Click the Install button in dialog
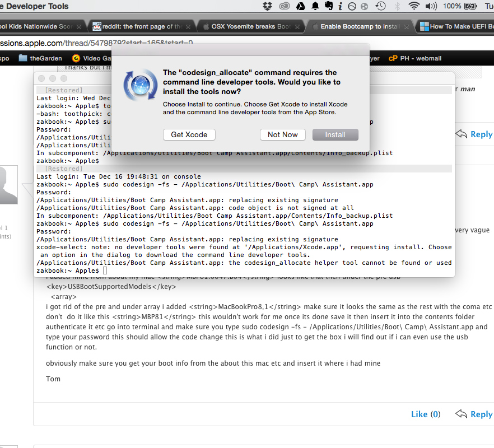Screen dimensions: 494x448 click(335, 134)
